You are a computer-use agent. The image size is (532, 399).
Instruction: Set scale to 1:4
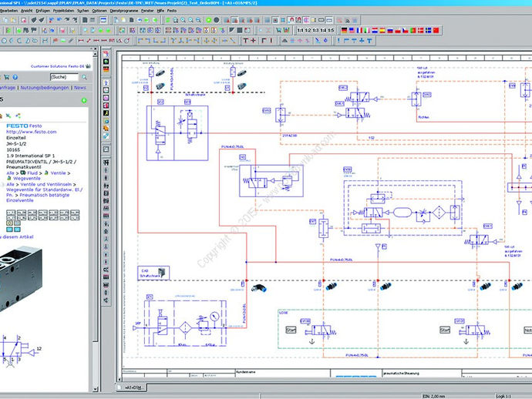pos(323,31)
